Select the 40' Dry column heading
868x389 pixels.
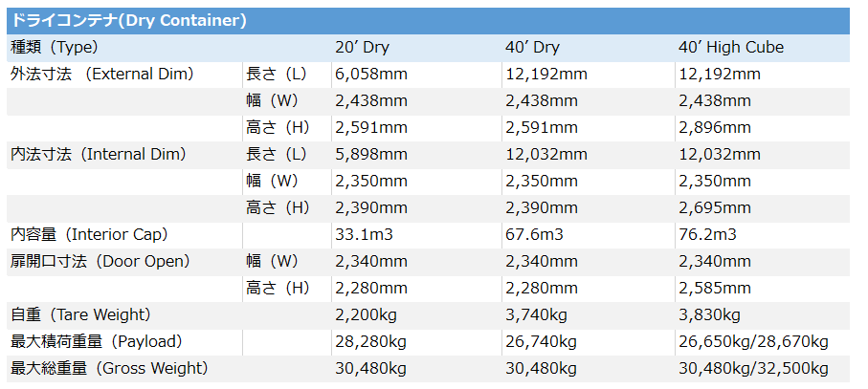[532, 48]
